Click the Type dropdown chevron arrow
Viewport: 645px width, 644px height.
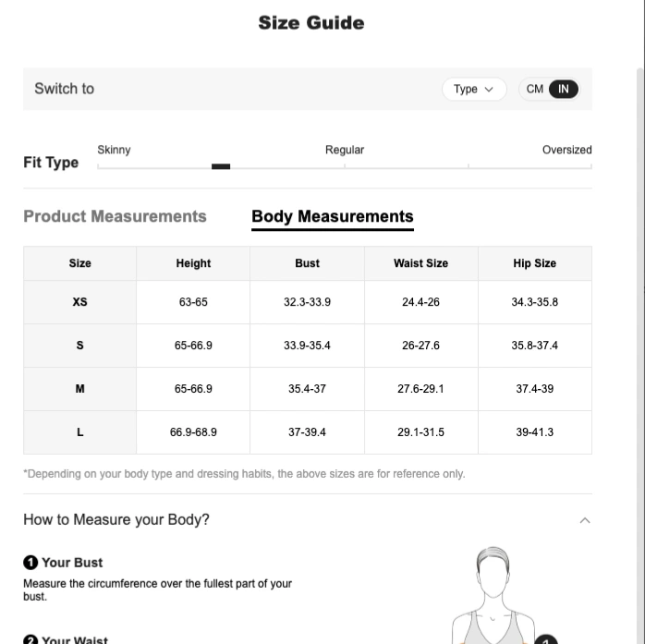pyautogui.click(x=489, y=90)
